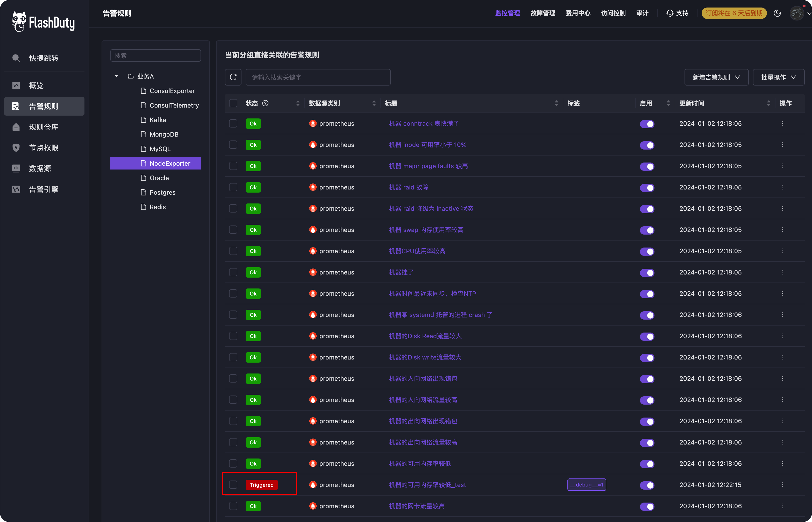
Task: Click the subscription expiry notice badge
Action: pos(734,13)
